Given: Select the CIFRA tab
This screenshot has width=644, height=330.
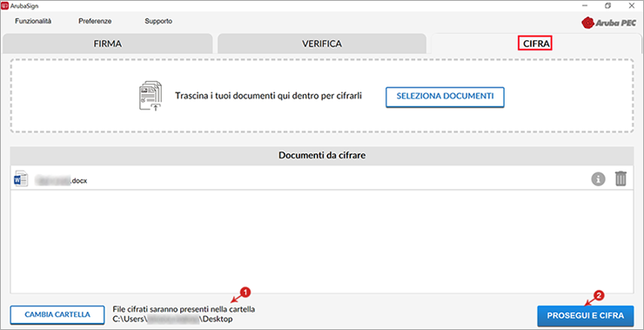Looking at the screenshot, I should pyautogui.click(x=536, y=44).
